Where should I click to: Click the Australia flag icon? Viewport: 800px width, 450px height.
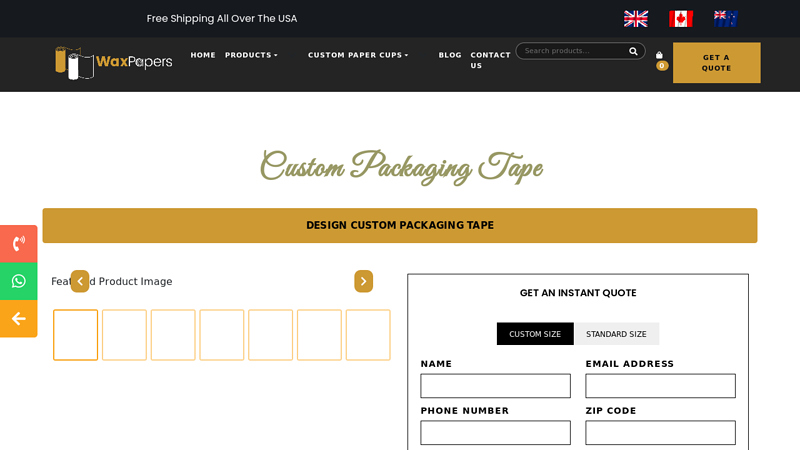[726, 19]
